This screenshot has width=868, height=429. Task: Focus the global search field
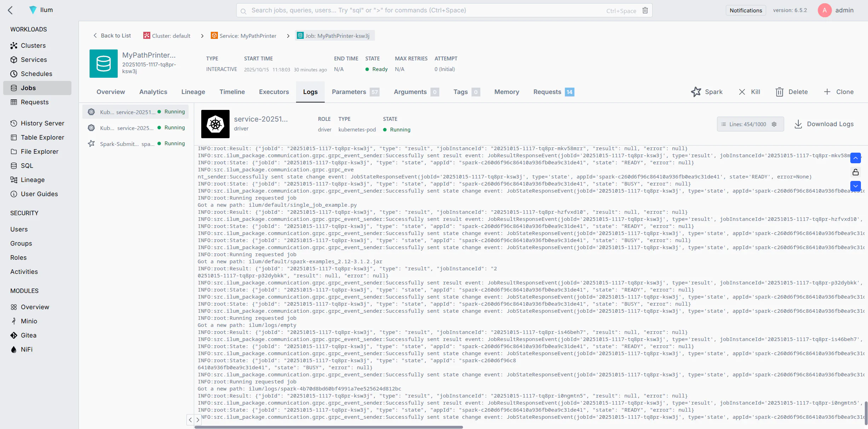click(x=424, y=11)
